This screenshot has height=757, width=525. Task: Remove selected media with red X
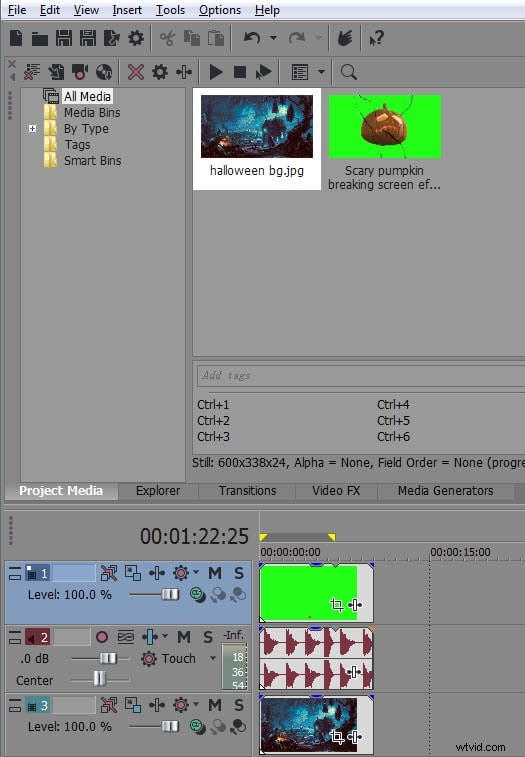[136, 72]
